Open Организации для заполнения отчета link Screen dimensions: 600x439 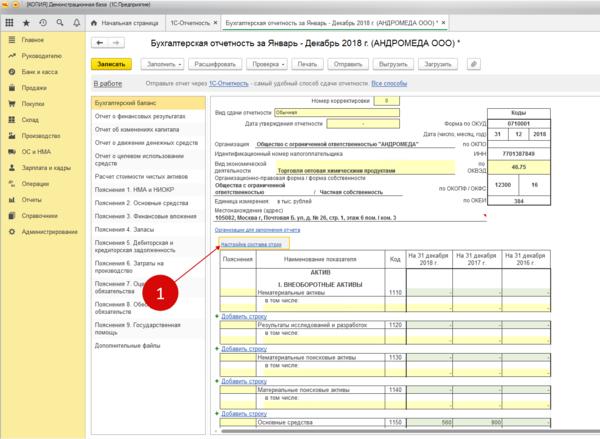coord(257,230)
